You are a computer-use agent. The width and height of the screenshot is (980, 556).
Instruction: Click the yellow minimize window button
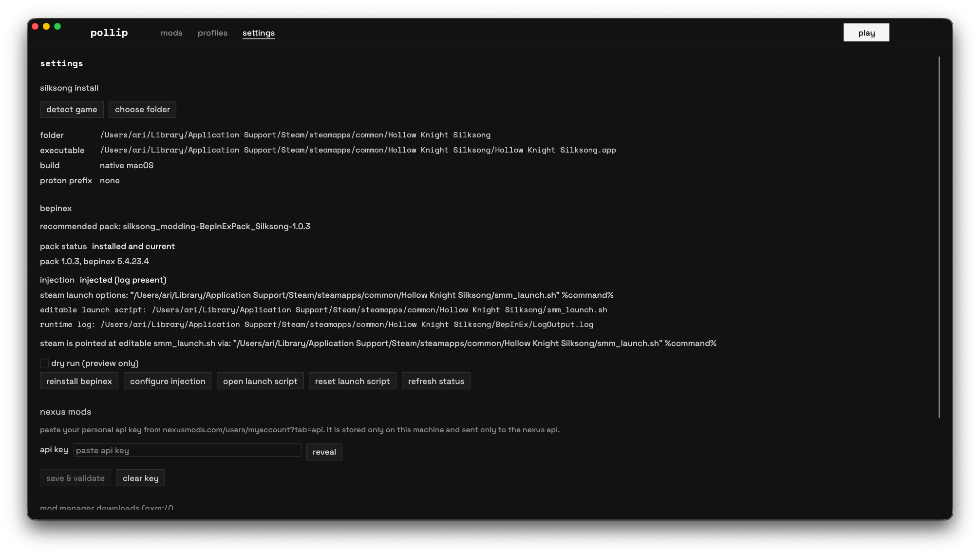tap(46, 26)
